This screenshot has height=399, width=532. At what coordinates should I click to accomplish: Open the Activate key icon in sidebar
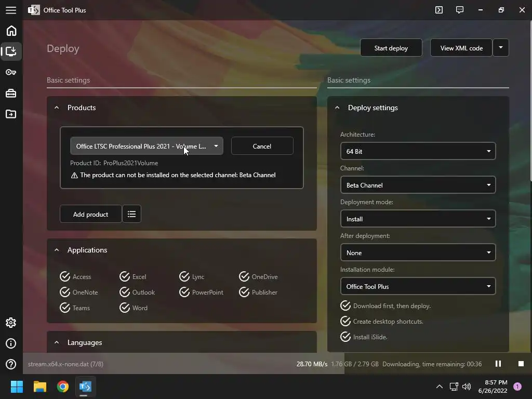click(x=11, y=72)
